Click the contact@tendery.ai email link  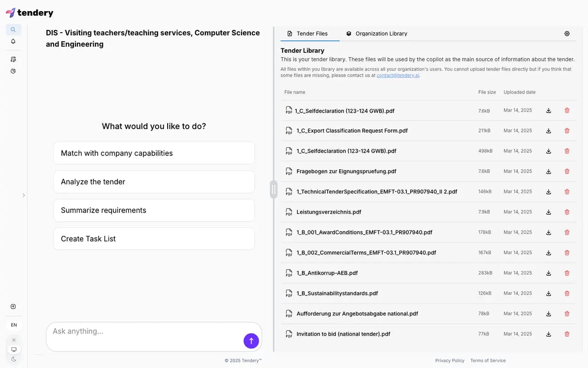(397, 75)
